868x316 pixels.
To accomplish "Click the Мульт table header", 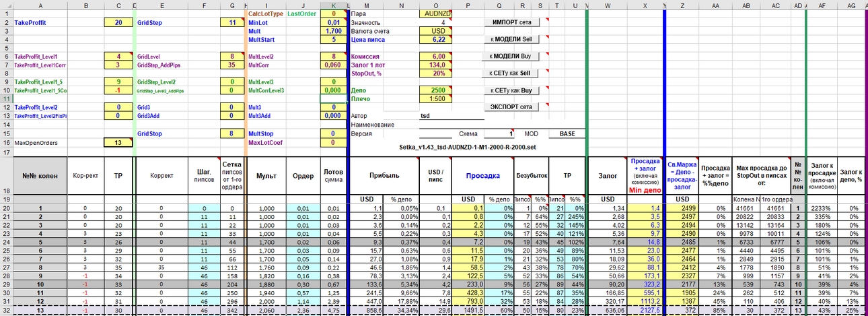I will pos(266,175).
